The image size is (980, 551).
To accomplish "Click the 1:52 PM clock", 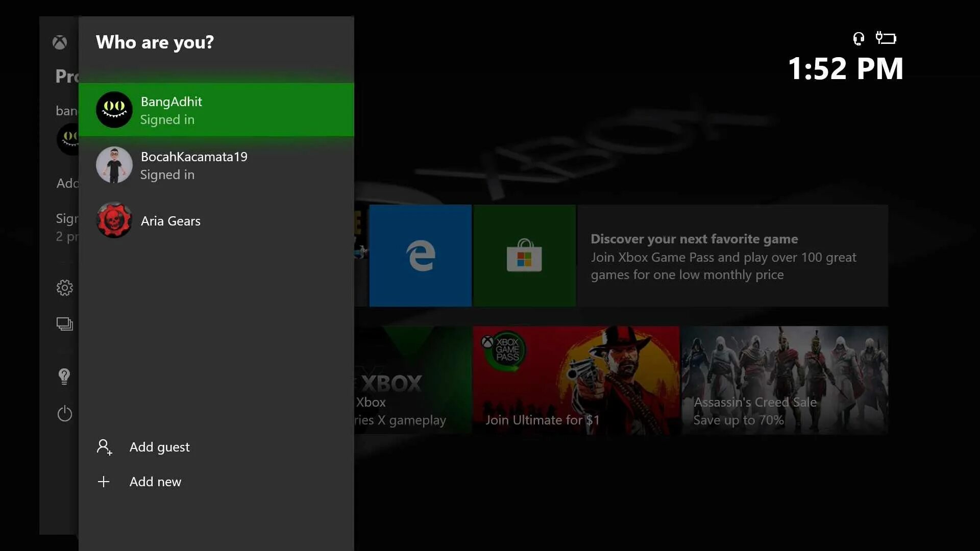I will (x=845, y=69).
